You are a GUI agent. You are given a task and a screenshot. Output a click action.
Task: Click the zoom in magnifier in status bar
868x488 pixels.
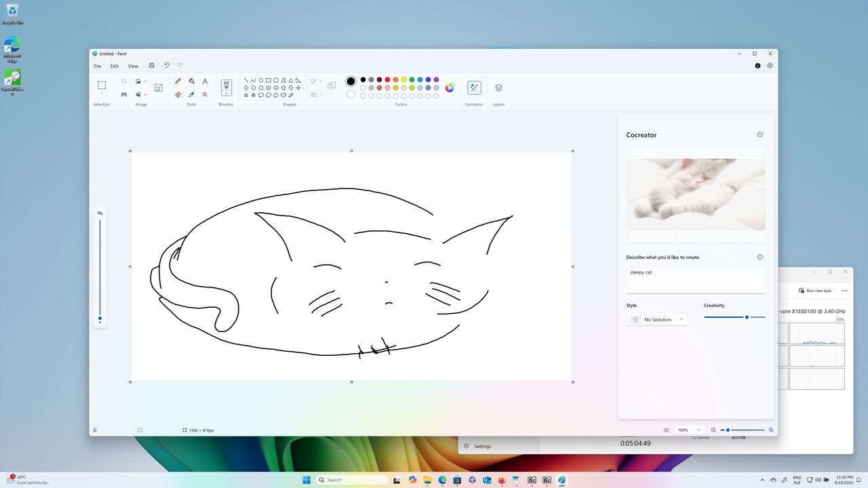click(x=771, y=430)
